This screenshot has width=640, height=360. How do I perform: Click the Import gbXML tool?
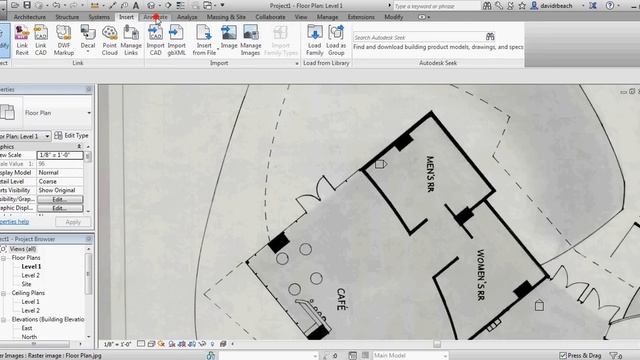176,40
